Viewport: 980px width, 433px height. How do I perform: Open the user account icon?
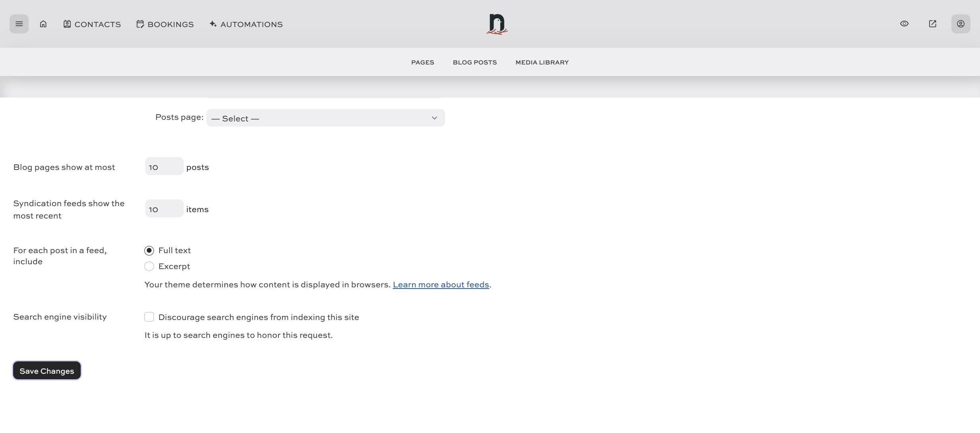pos(961,24)
